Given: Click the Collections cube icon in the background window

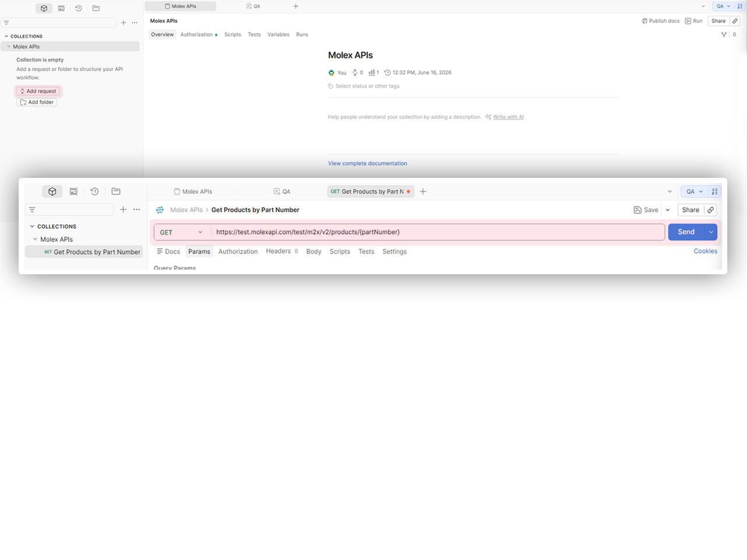Looking at the screenshot, I should [44, 8].
